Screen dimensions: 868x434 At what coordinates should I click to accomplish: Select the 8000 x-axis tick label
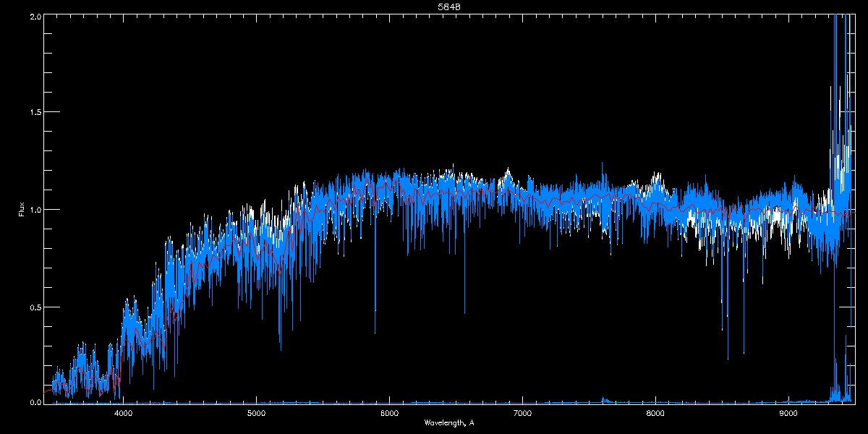click(655, 414)
